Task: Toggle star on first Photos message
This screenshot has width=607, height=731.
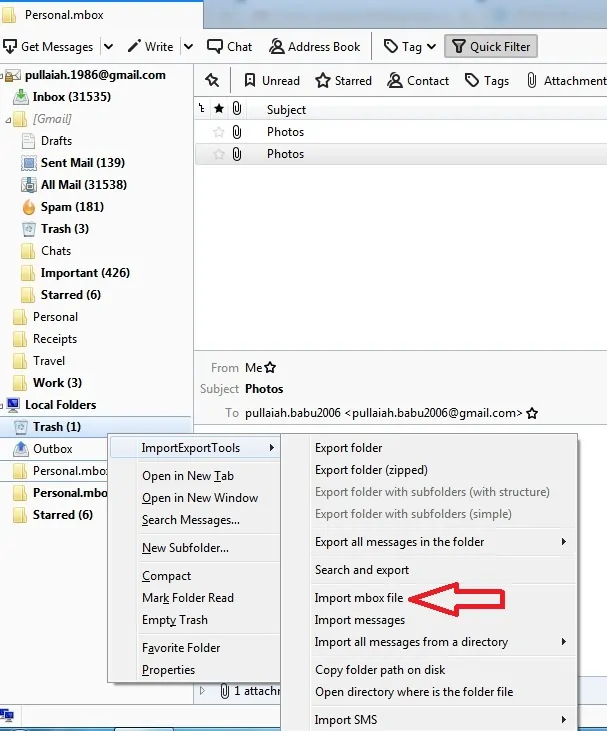Action: tap(219, 132)
